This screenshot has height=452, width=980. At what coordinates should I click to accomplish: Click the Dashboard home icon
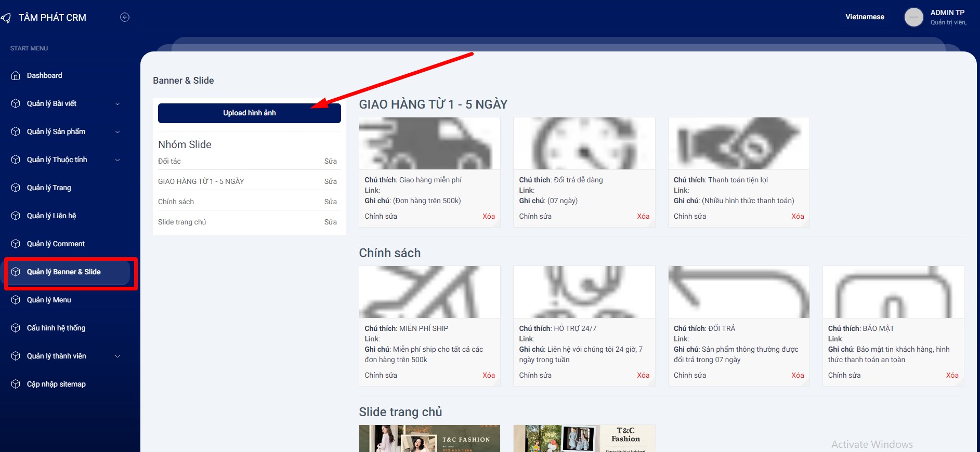pyautogui.click(x=16, y=75)
